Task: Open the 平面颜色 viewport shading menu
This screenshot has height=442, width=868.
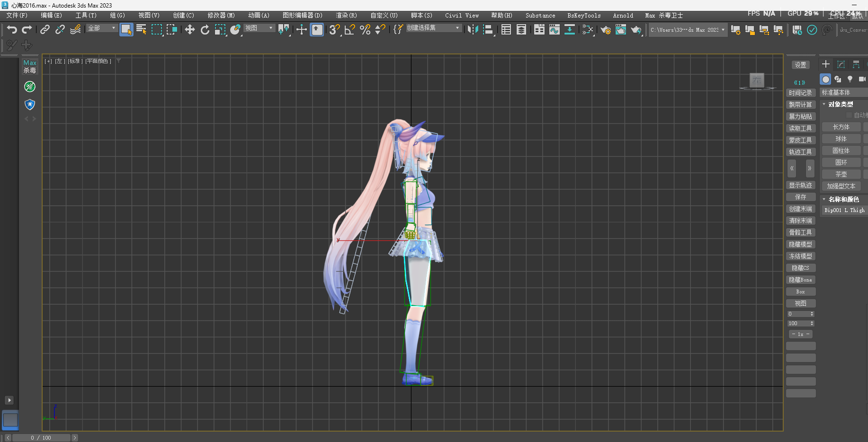Action: [x=98, y=61]
